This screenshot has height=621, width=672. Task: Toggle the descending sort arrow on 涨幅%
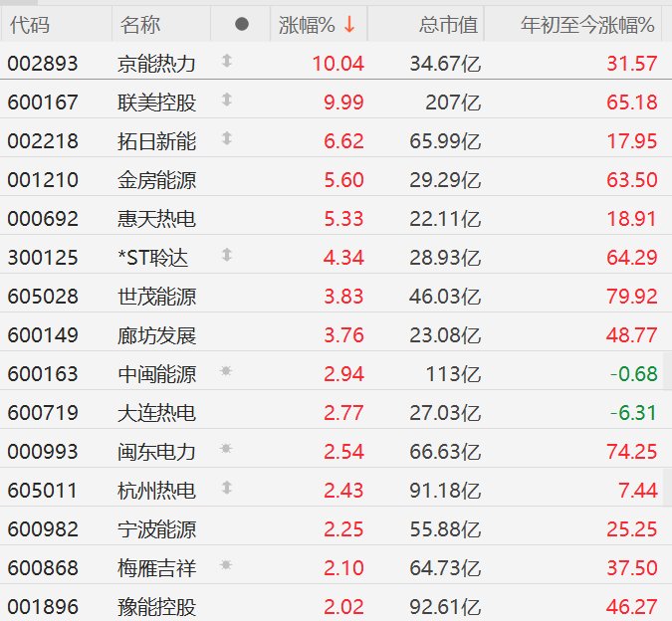pyautogui.click(x=349, y=24)
